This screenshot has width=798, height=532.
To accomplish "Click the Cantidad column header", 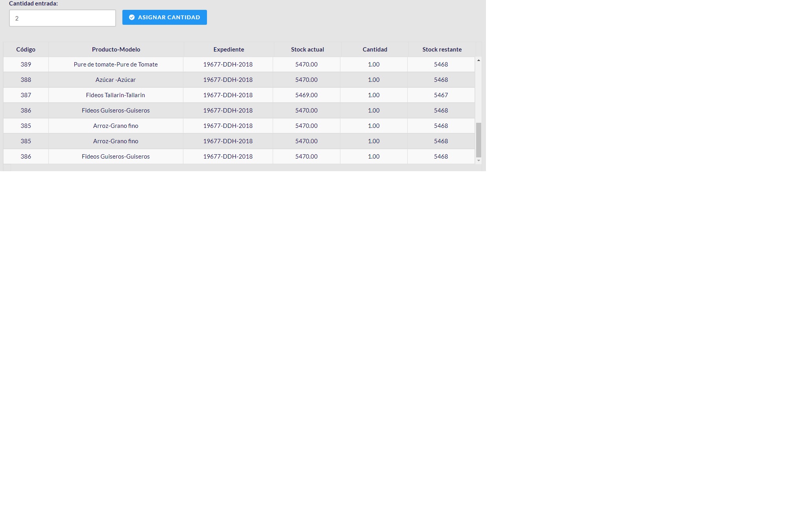I will point(375,50).
